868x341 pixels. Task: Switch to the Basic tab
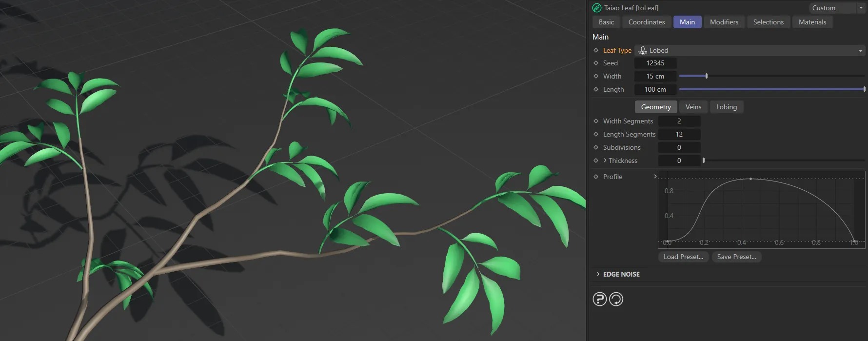(606, 22)
